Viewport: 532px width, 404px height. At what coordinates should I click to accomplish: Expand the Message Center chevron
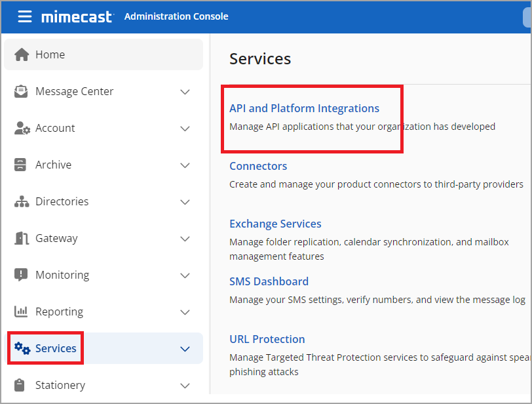point(185,92)
